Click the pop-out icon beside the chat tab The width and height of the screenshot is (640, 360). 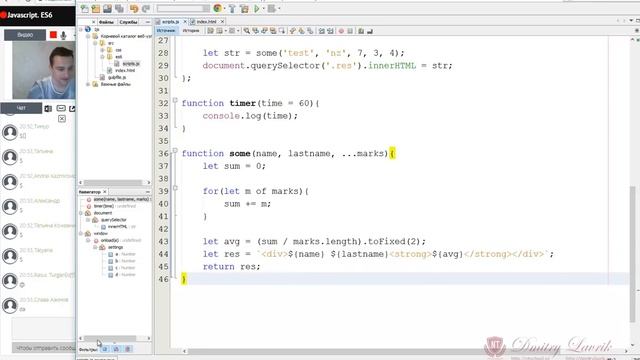[x=72, y=109]
